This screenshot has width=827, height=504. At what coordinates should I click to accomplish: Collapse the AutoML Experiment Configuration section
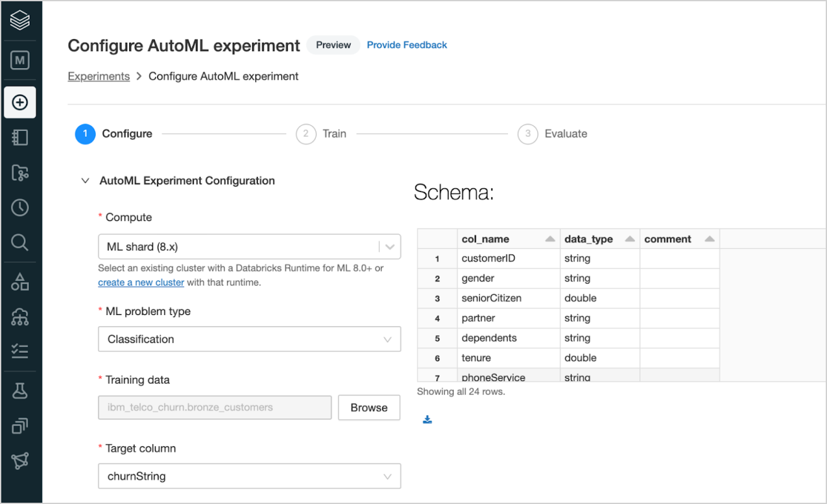[x=85, y=181]
